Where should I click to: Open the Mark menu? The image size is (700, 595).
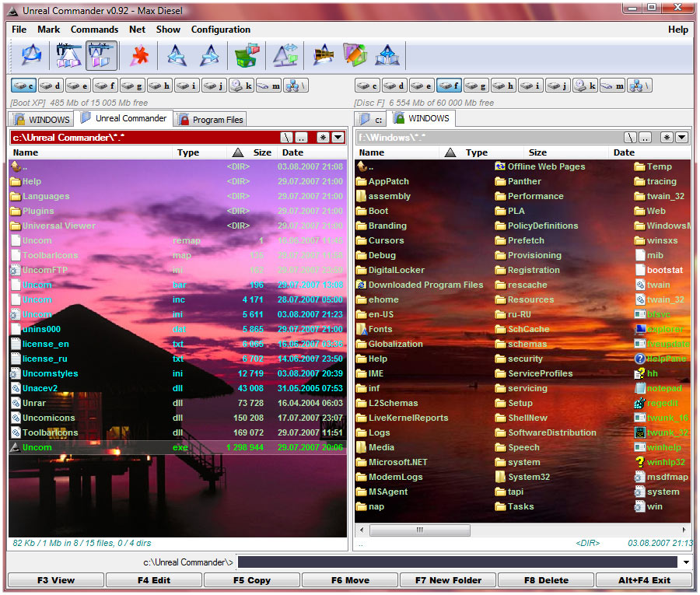[x=49, y=30]
